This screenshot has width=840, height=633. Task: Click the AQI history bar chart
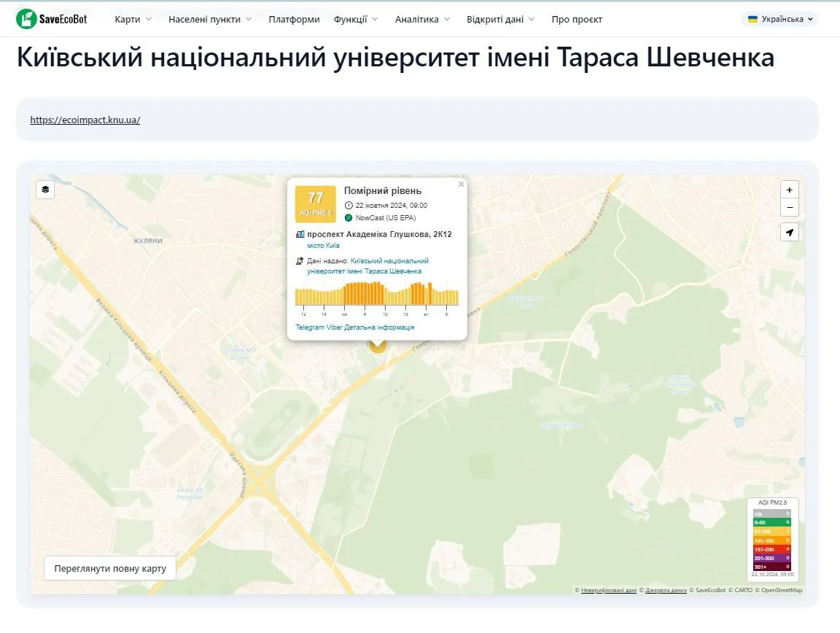click(376, 294)
